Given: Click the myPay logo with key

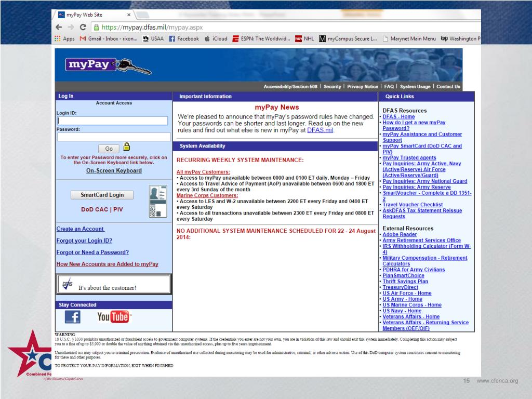Looking at the screenshot, I should click(x=109, y=65).
